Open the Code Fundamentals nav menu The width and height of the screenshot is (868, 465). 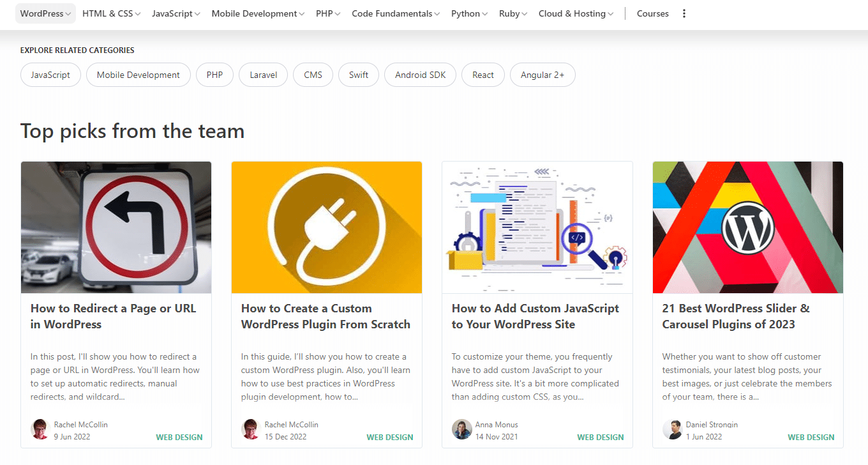pos(396,13)
